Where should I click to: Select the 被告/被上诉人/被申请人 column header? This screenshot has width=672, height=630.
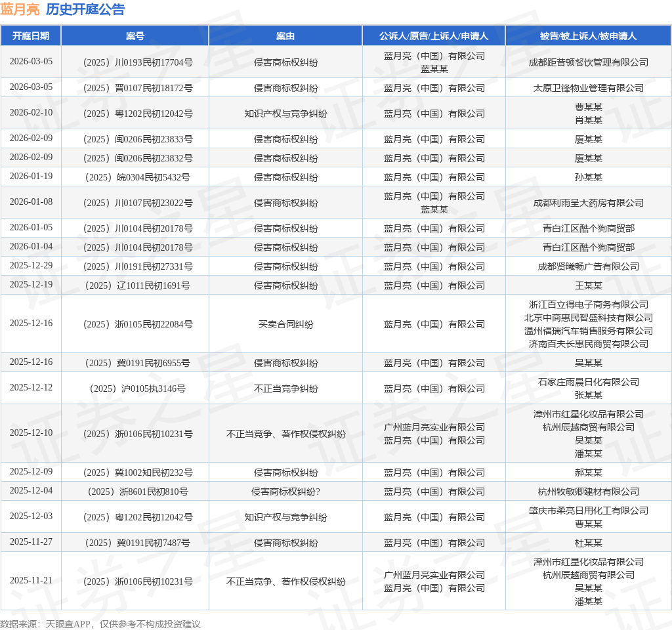click(x=588, y=36)
